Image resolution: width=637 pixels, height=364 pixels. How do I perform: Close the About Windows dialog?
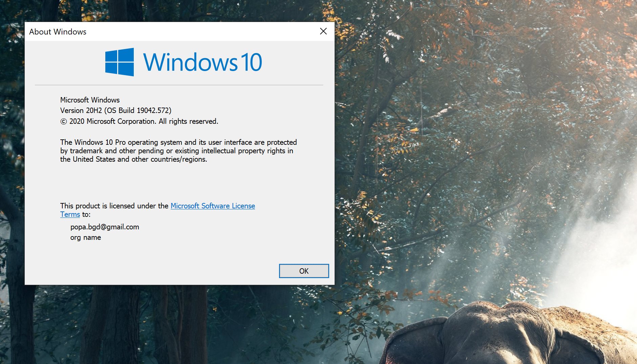[323, 31]
